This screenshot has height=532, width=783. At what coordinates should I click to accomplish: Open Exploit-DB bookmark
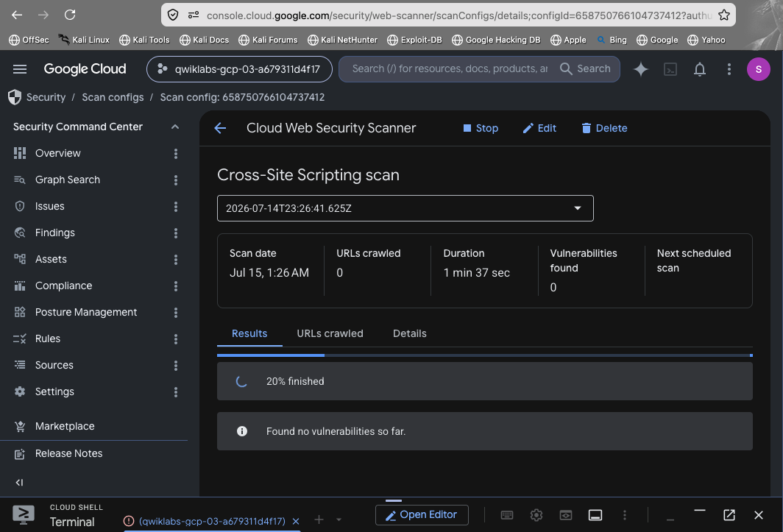coord(414,40)
